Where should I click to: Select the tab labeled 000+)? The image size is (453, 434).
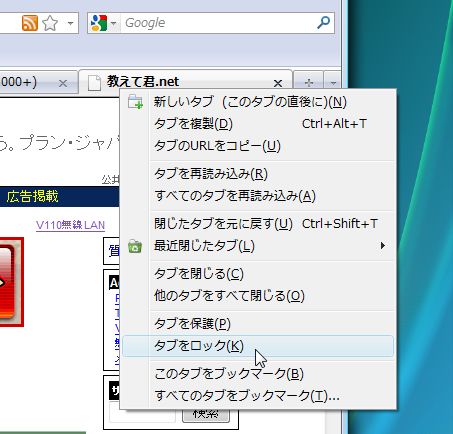(x=38, y=82)
